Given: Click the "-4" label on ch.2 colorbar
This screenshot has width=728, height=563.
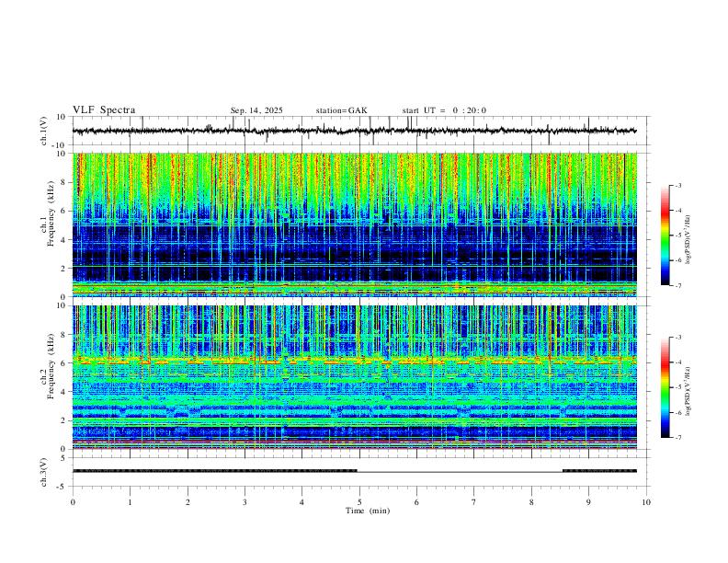Looking at the screenshot, I should [x=677, y=362].
